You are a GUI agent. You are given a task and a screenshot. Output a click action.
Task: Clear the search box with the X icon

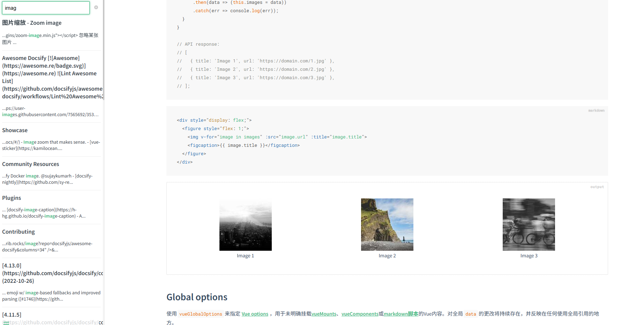96,7
